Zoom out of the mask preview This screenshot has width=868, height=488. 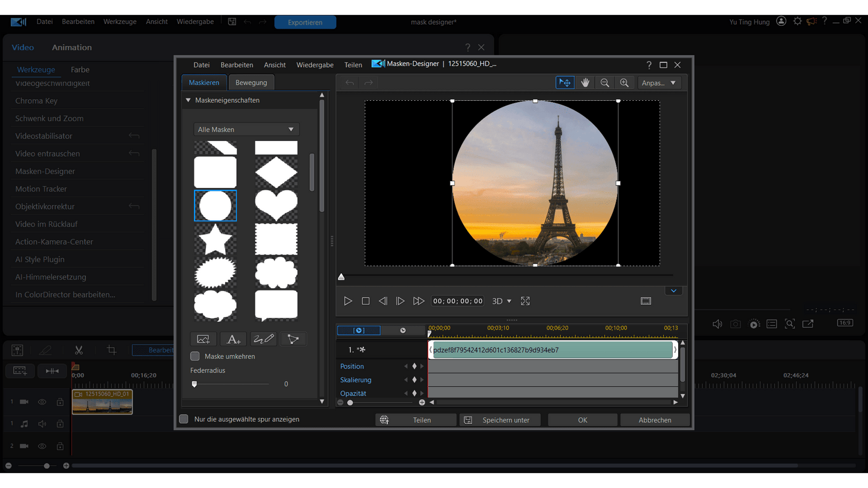(605, 83)
